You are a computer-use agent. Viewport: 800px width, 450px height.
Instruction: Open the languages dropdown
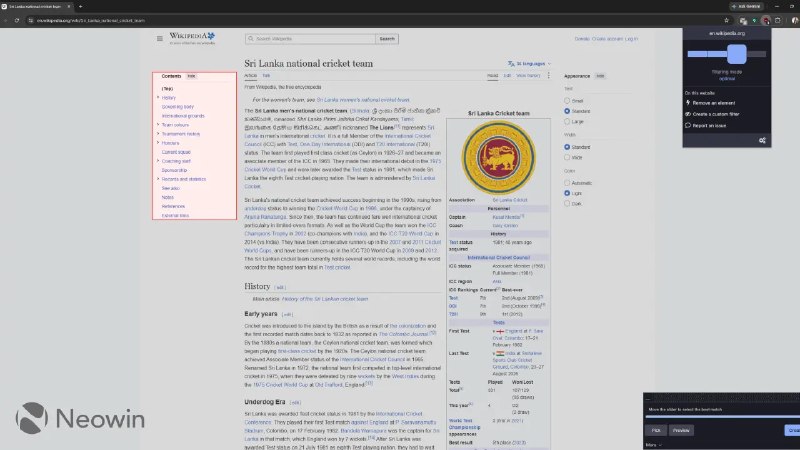[x=529, y=64]
